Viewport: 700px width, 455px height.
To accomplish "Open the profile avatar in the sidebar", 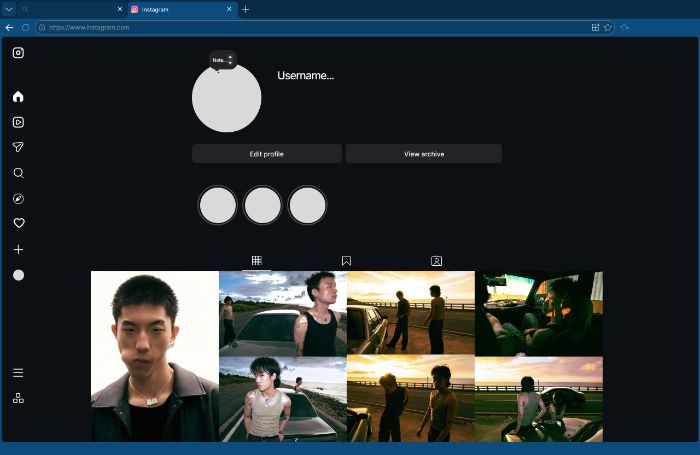I will point(18,275).
